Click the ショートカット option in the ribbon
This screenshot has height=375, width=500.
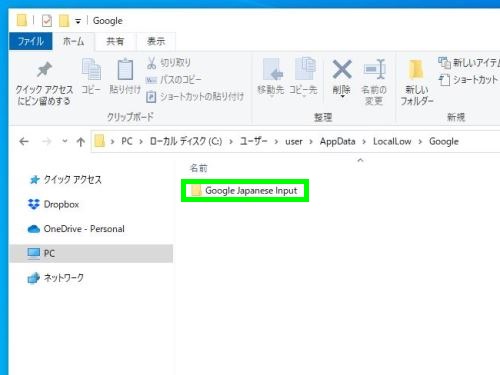point(468,80)
